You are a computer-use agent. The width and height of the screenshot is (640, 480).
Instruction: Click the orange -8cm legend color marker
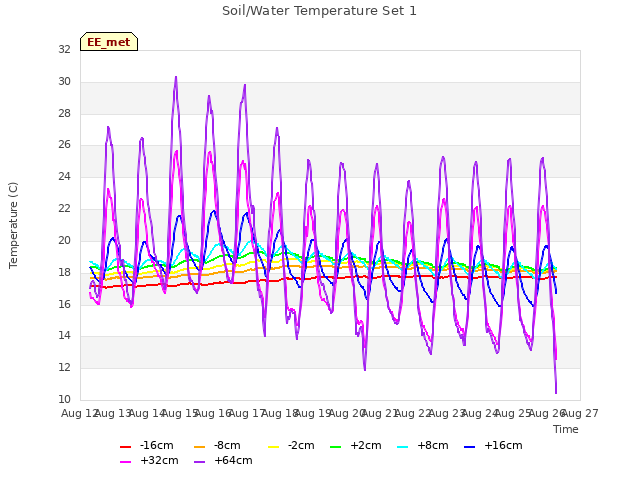[199, 447]
